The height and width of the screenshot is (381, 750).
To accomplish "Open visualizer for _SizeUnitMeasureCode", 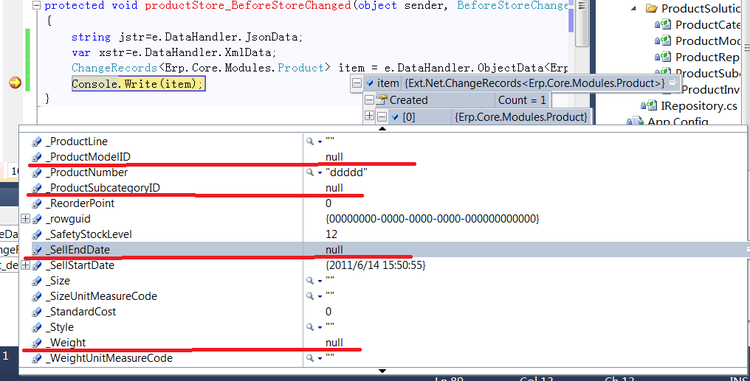I will pos(310,296).
